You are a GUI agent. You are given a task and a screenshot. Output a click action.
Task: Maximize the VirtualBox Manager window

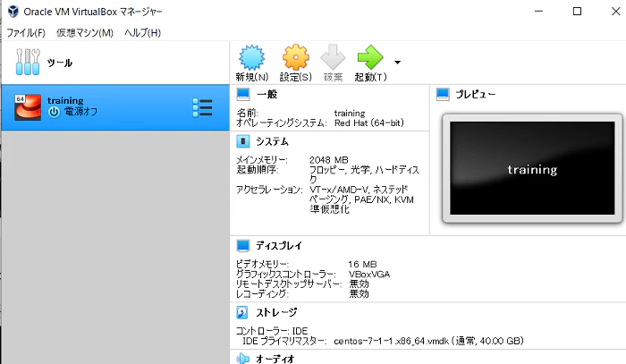(x=578, y=11)
